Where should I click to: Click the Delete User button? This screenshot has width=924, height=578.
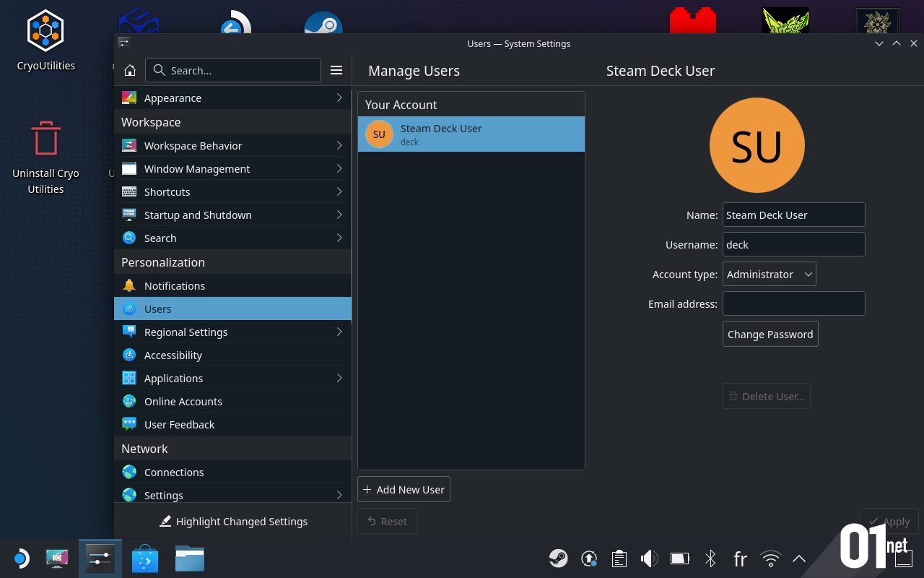[x=766, y=396]
